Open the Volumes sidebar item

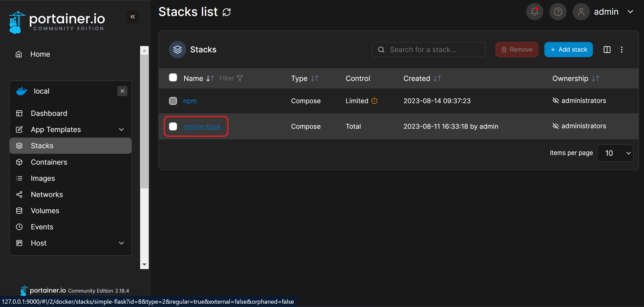pos(45,211)
